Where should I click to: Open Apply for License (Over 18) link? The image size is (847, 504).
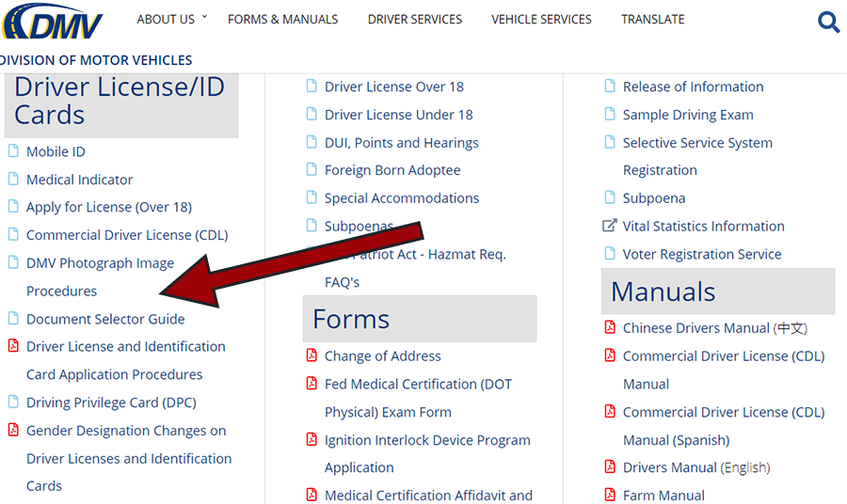109,207
